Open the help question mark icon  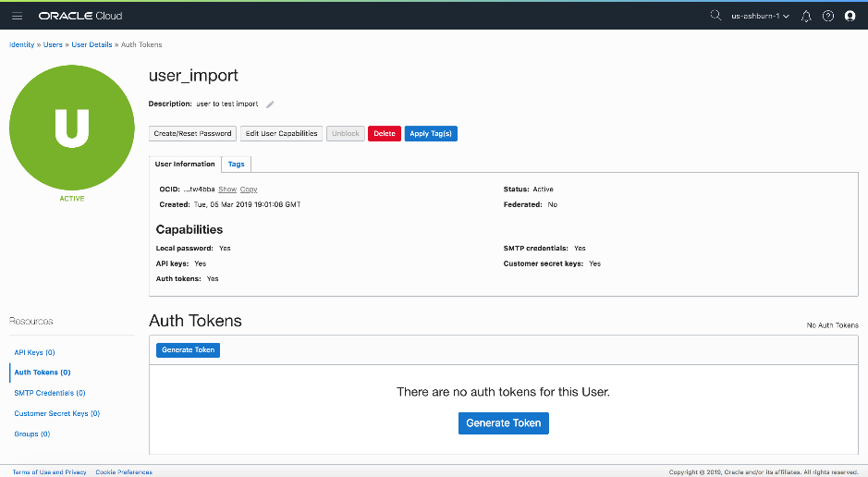[x=828, y=16]
